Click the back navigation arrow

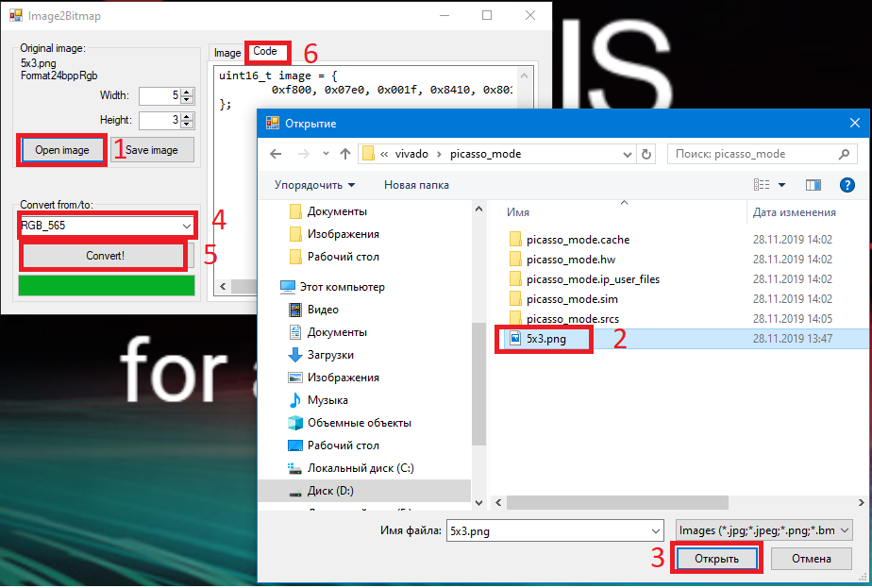click(x=275, y=154)
